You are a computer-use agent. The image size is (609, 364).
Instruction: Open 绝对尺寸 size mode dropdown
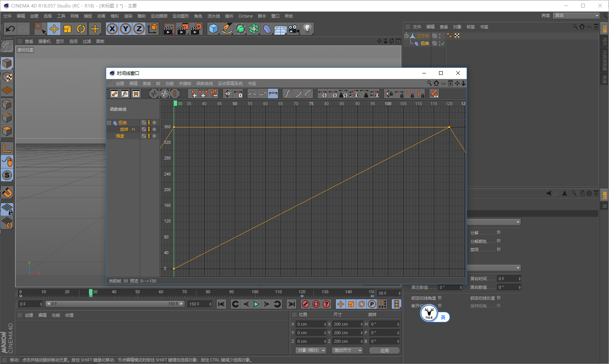pyautogui.click(x=347, y=350)
